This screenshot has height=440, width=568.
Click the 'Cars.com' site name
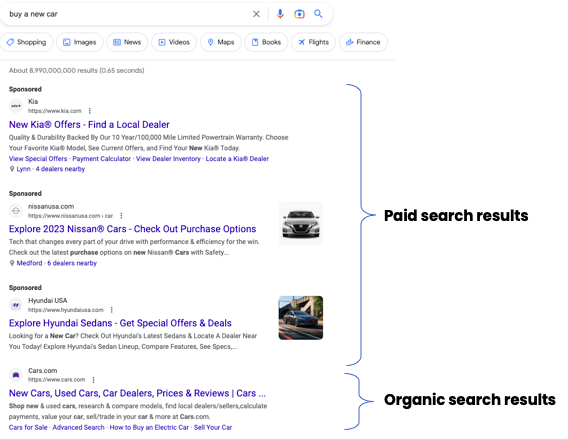click(x=43, y=370)
